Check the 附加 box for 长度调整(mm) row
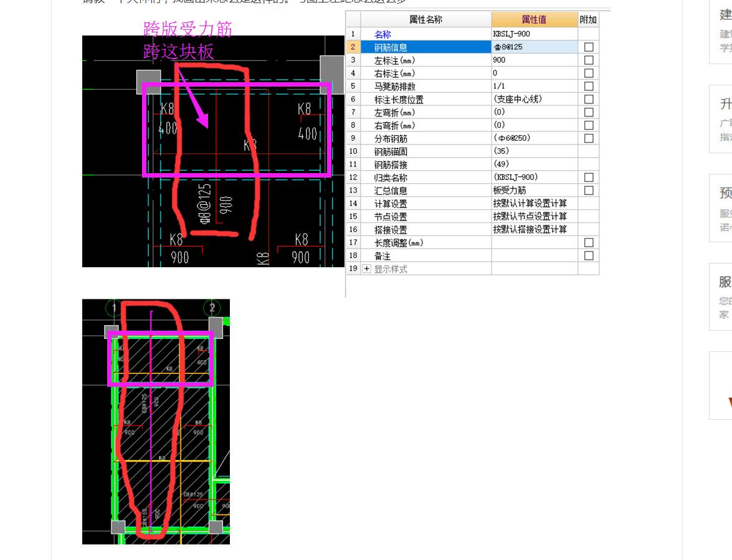The height and width of the screenshot is (560, 732). point(589,243)
